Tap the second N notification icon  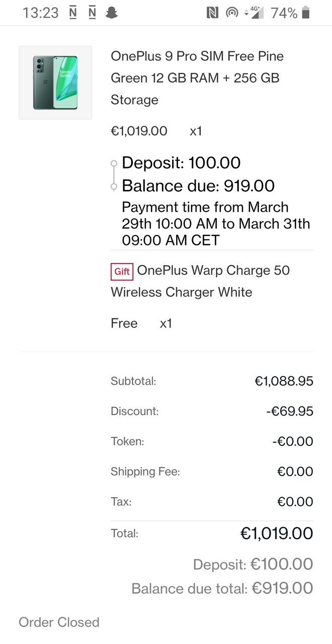[92, 13]
